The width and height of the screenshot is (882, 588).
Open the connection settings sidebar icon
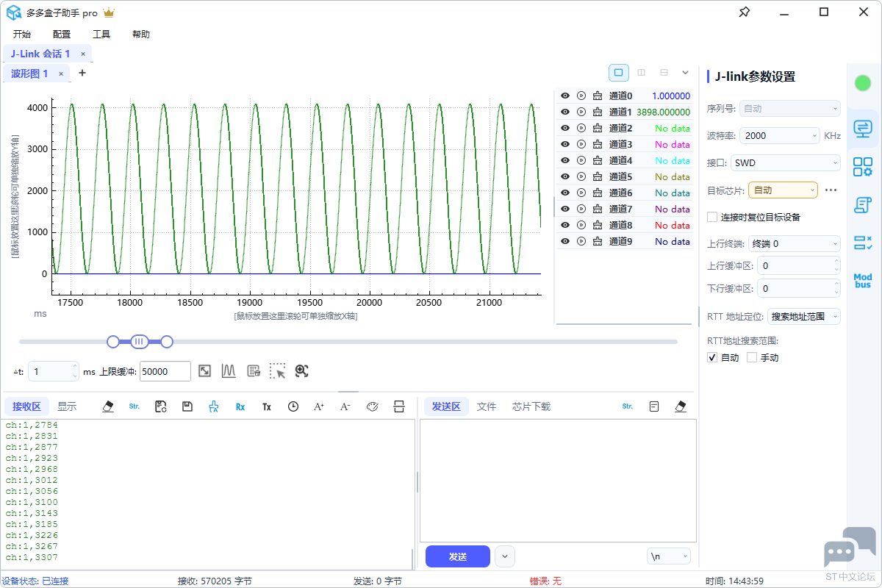(863, 129)
